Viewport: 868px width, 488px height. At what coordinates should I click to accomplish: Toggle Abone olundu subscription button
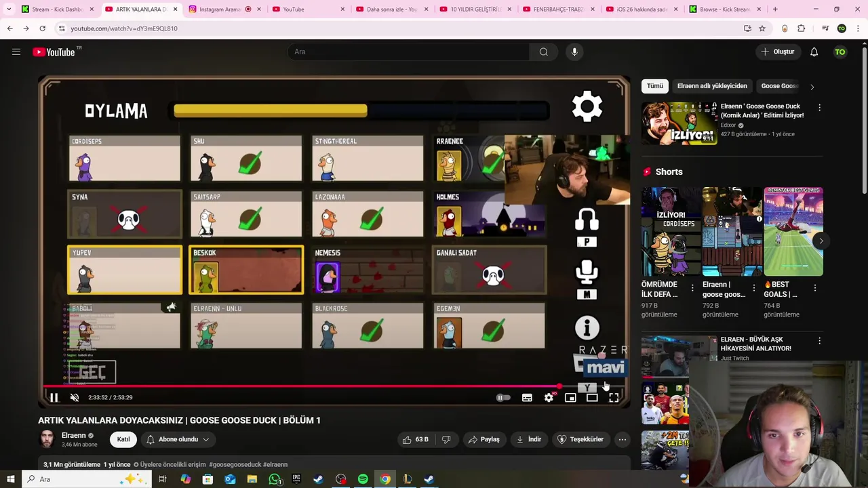click(178, 439)
